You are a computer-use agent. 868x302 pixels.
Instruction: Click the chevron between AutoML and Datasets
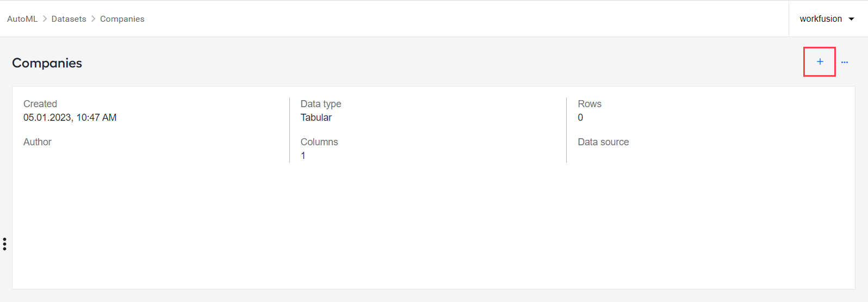click(45, 19)
